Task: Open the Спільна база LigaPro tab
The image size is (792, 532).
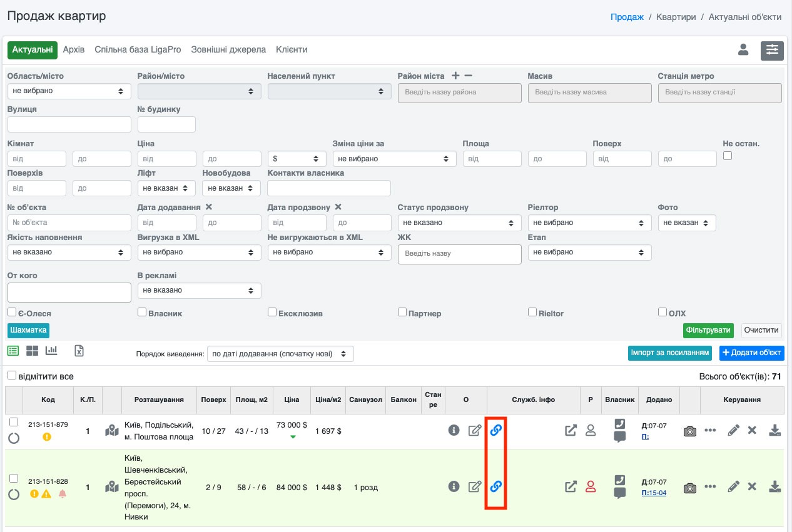Action: 138,49
